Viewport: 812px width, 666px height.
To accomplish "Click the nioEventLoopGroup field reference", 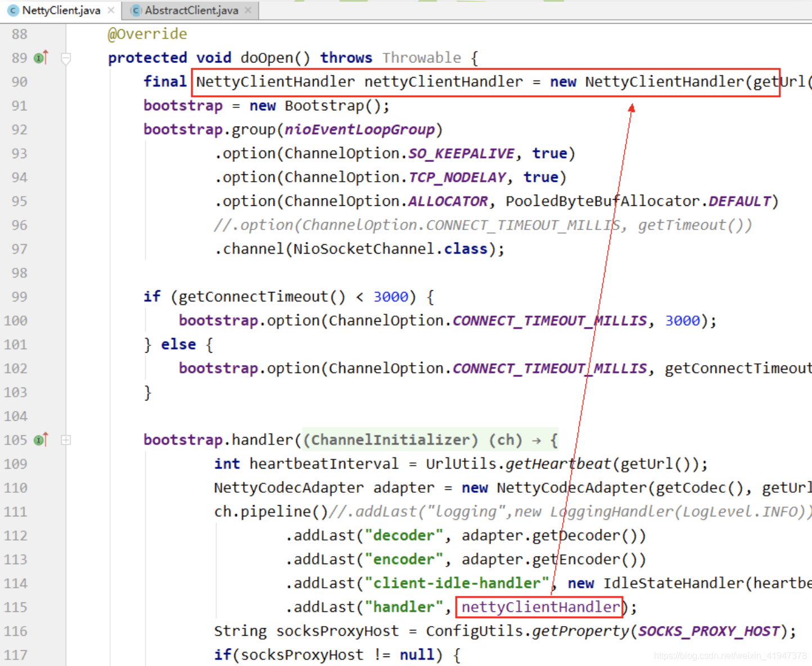I will point(359,130).
